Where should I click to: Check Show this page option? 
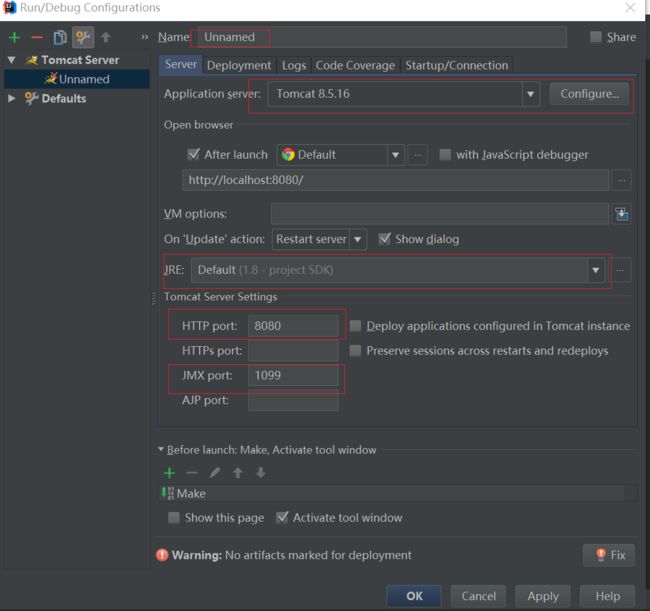[174, 517]
